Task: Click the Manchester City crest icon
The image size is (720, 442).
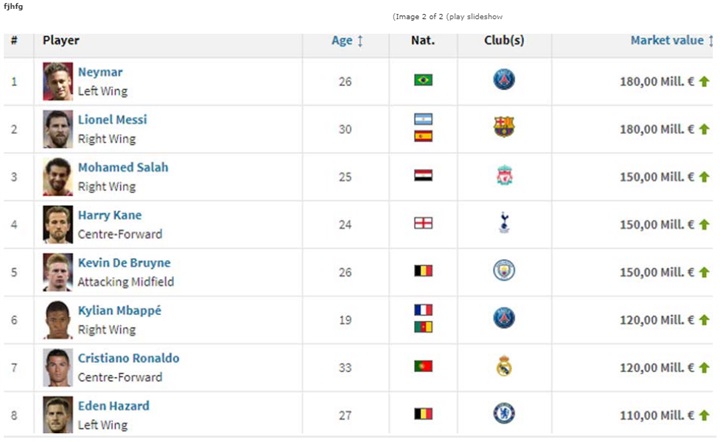Action: 504,271
